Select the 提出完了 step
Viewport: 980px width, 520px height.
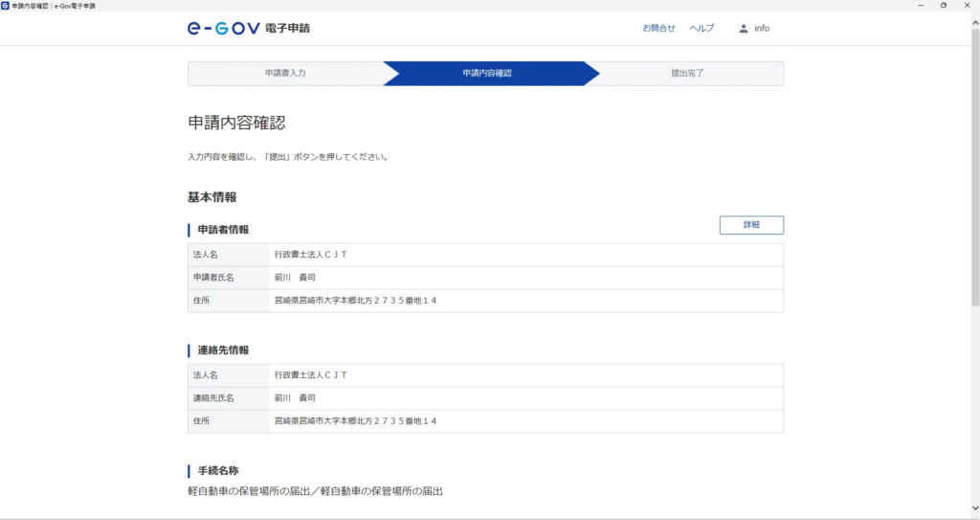pyautogui.click(x=687, y=74)
